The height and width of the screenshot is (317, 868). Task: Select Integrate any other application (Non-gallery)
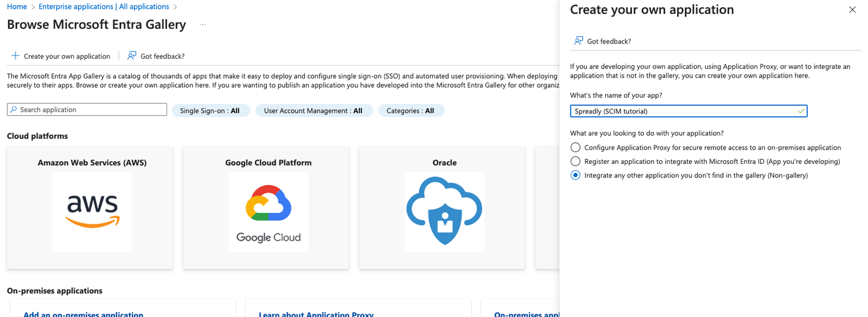click(576, 175)
